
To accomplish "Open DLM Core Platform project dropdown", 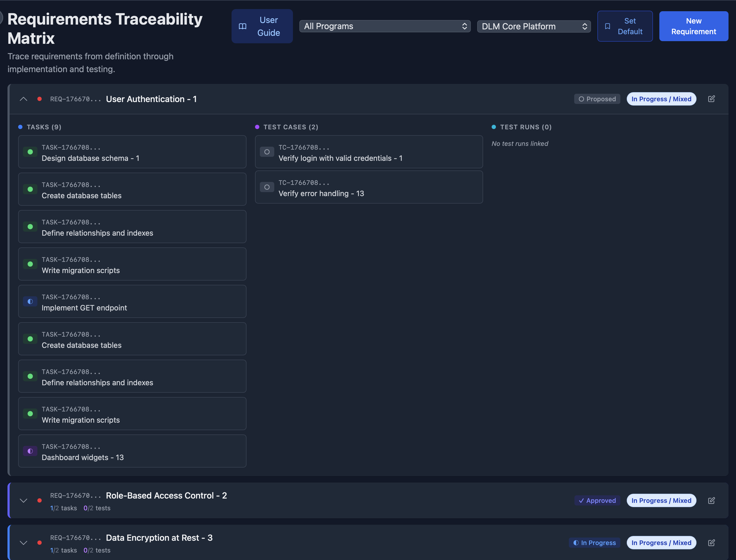I will pyautogui.click(x=533, y=26).
